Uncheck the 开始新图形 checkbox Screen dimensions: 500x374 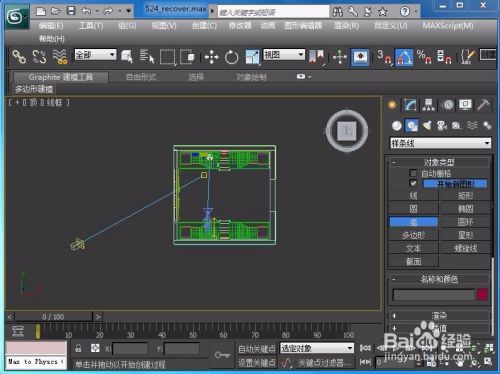click(413, 183)
